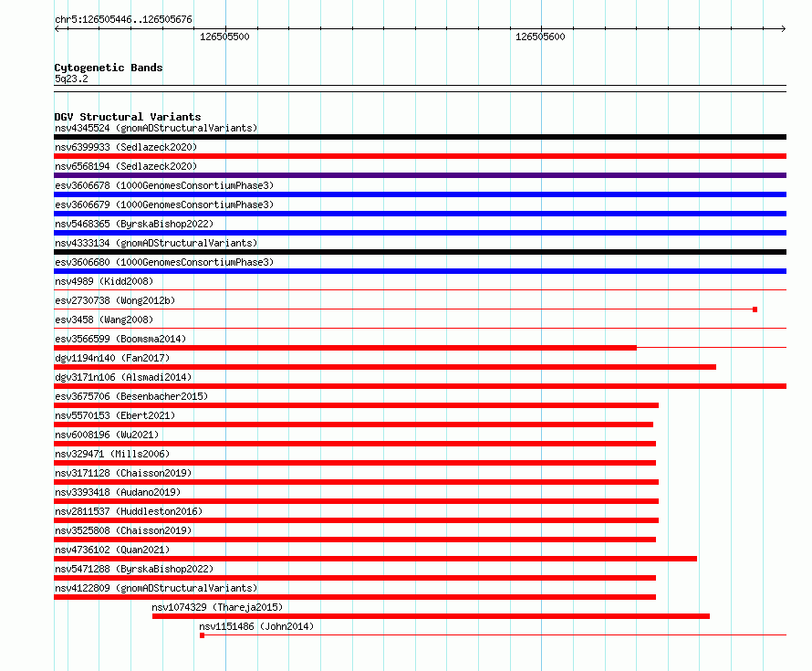
Task: Click the right arrow of the ruler
Action: pyautogui.click(x=783, y=29)
